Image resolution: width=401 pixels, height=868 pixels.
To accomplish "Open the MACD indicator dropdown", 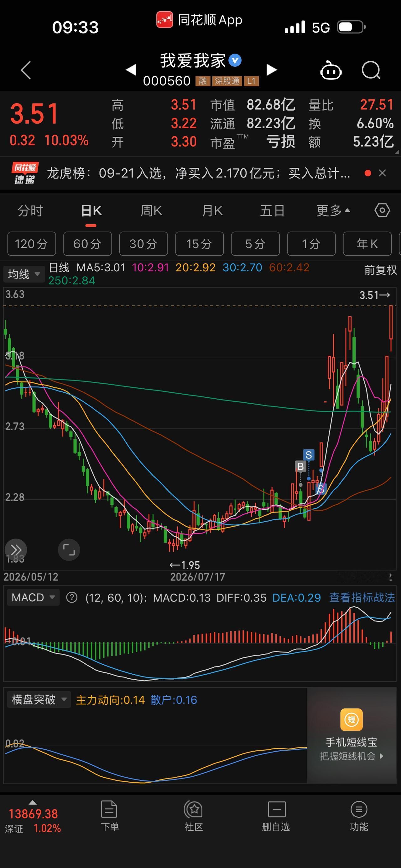I will [33, 597].
